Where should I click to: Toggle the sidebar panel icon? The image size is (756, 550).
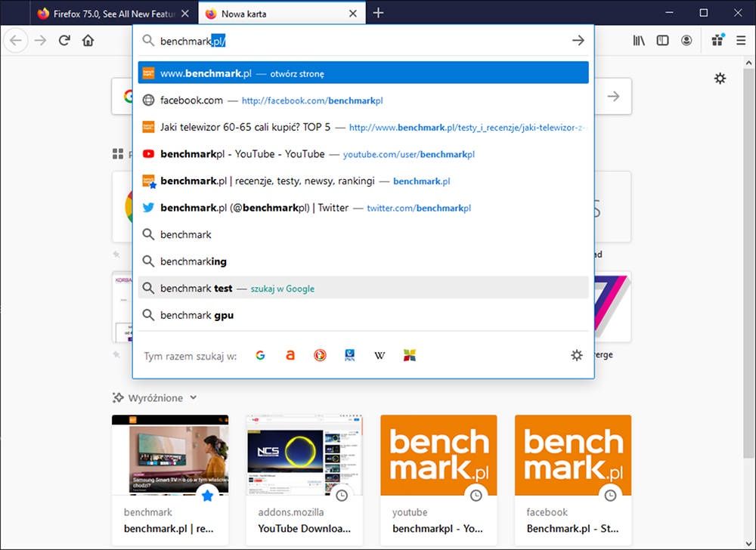click(x=663, y=41)
